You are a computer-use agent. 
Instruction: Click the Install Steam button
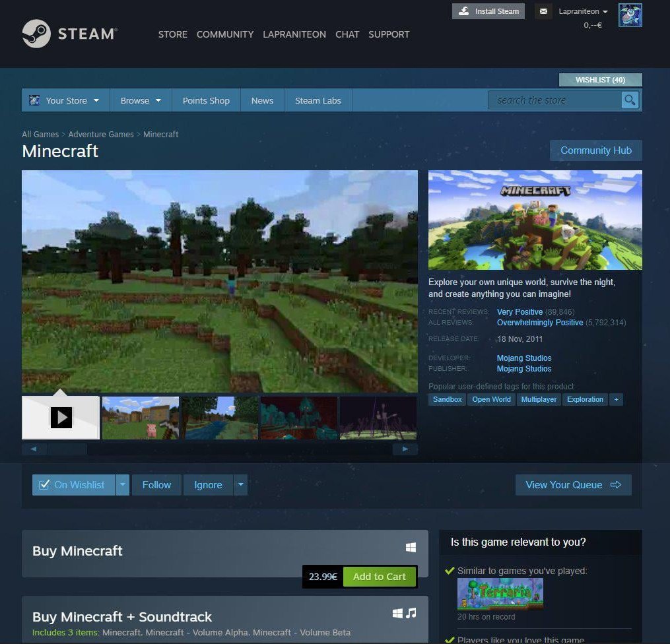488,11
